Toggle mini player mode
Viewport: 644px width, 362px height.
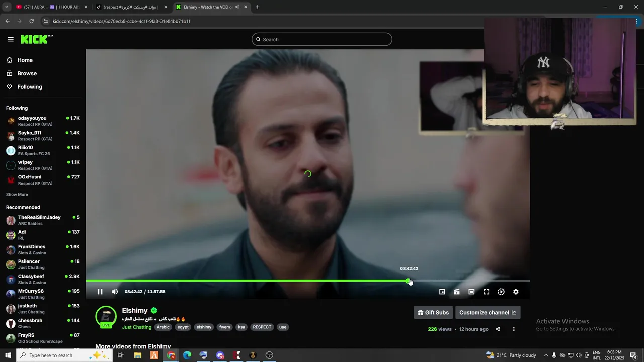pyautogui.click(x=442, y=292)
